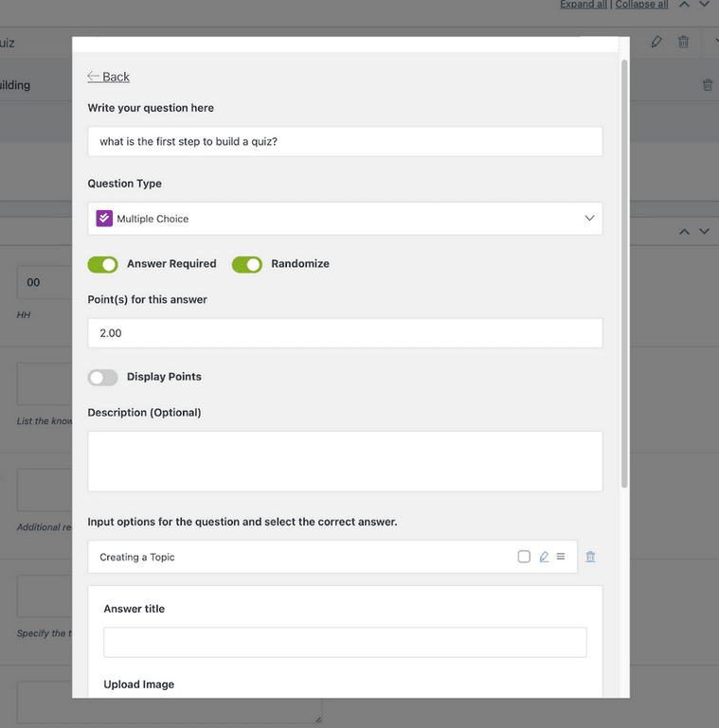Click the drag handle on Creating a Topic

pos(561,557)
